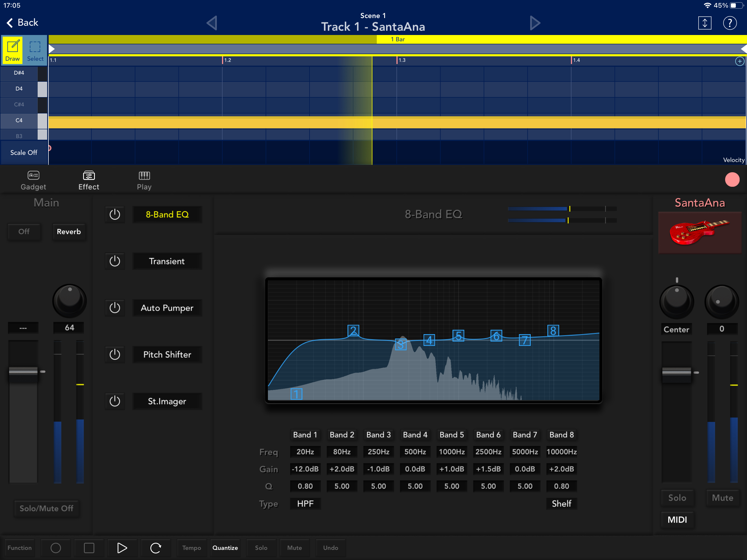Edit Band 1 gain -12.0dB field
This screenshot has width=747, height=560.
pyautogui.click(x=305, y=469)
